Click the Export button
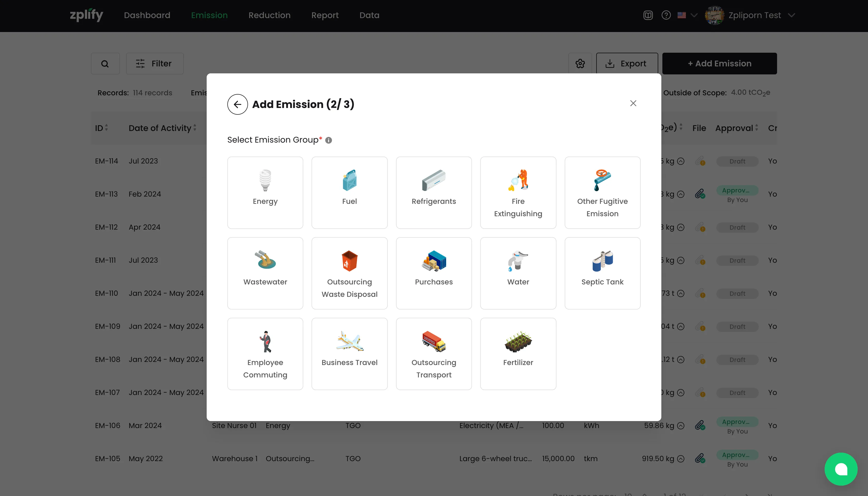 click(x=626, y=64)
